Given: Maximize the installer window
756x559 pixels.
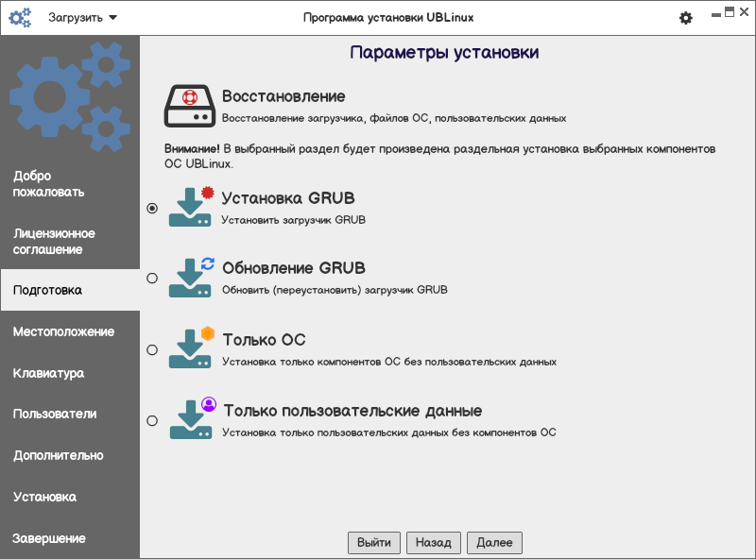Looking at the screenshot, I should click(730, 12).
